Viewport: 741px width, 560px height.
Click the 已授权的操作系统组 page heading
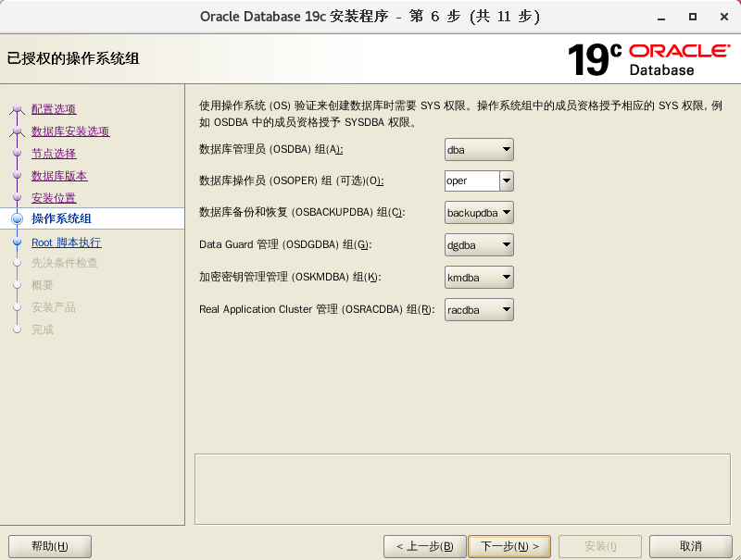[73, 58]
